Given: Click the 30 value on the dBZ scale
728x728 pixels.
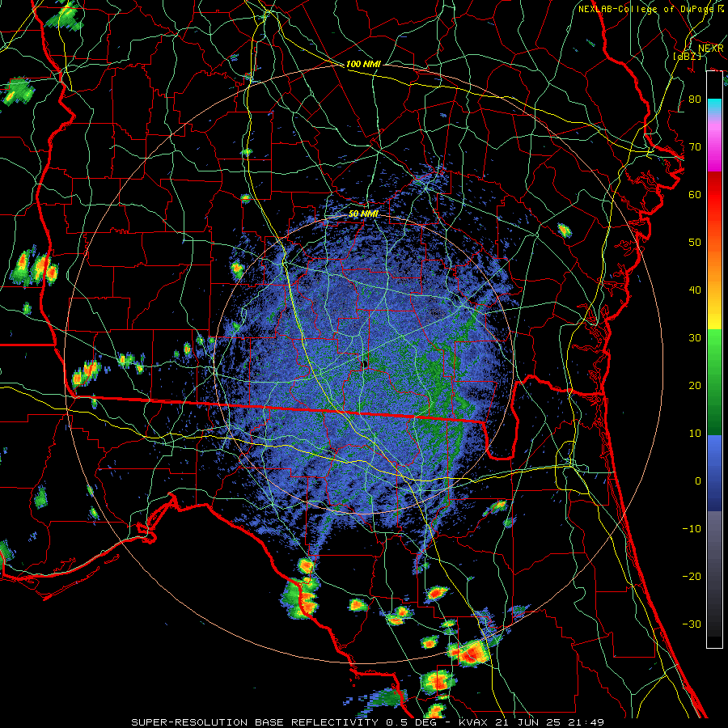Looking at the screenshot, I should click(695, 338).
